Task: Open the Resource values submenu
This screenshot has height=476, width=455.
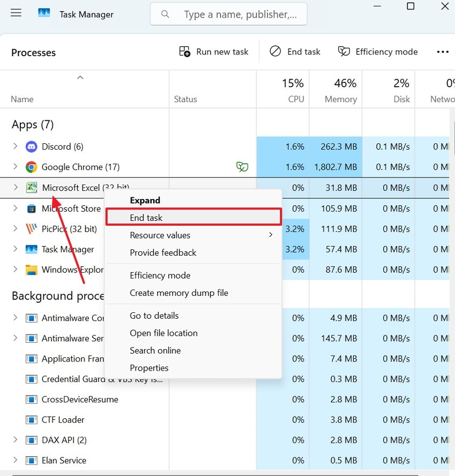Action: pos(160,235)
